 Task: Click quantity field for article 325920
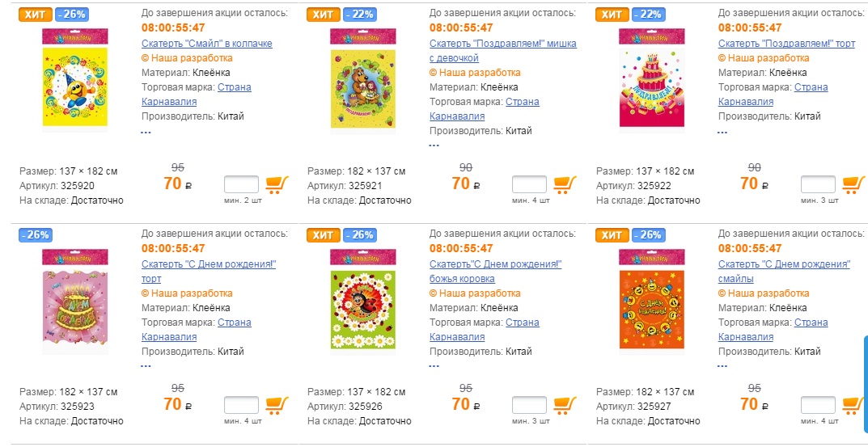(241, 184)
